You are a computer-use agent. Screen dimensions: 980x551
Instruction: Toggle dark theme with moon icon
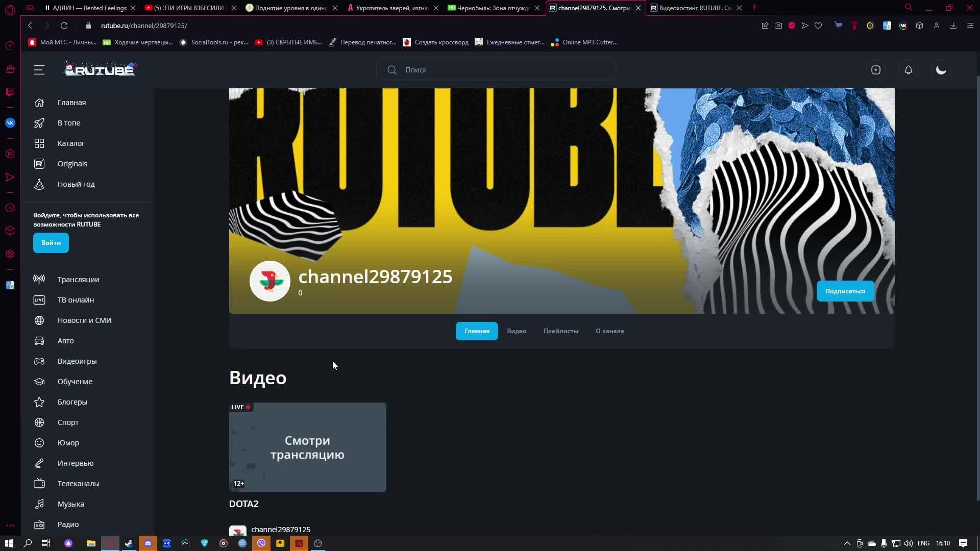[941, 70]
